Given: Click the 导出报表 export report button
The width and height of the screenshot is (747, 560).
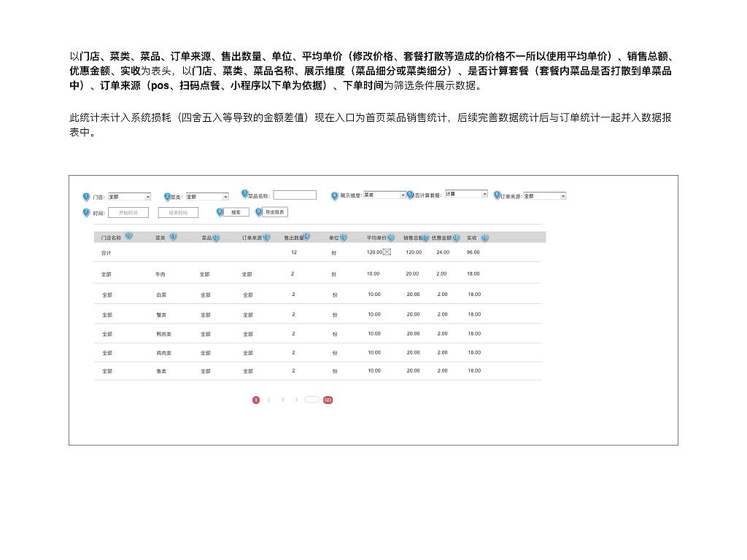Looking at the screenshot, I should click(x=275, y=212).
